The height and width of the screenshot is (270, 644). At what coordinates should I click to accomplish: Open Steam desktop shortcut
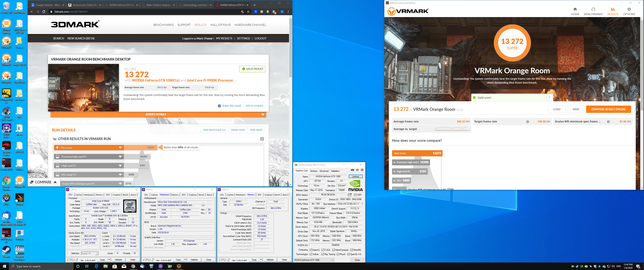(x=6, y=252)
